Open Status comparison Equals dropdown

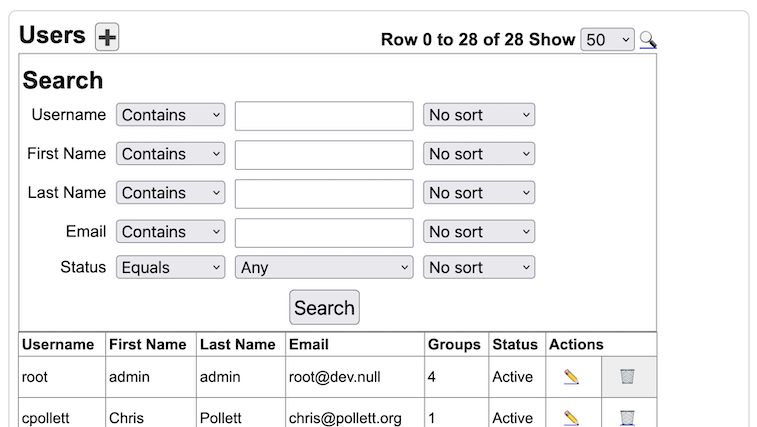pyautogui.click(x=170, y=267)
